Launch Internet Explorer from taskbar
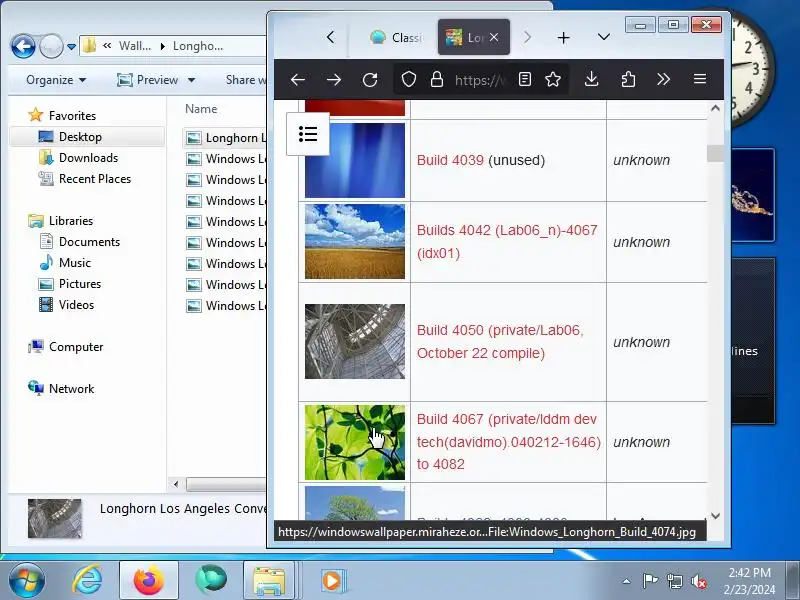 pos(87,581)
